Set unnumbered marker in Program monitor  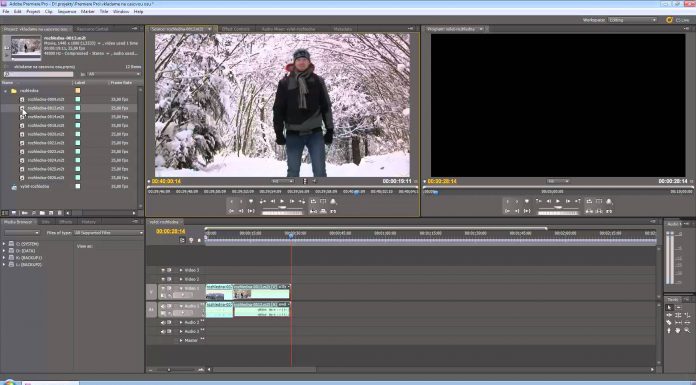pyautogui.click(x=526, y=201)
